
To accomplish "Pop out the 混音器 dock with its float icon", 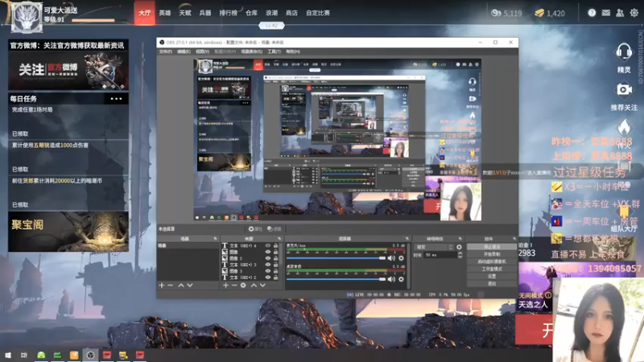I will point(407,238).
